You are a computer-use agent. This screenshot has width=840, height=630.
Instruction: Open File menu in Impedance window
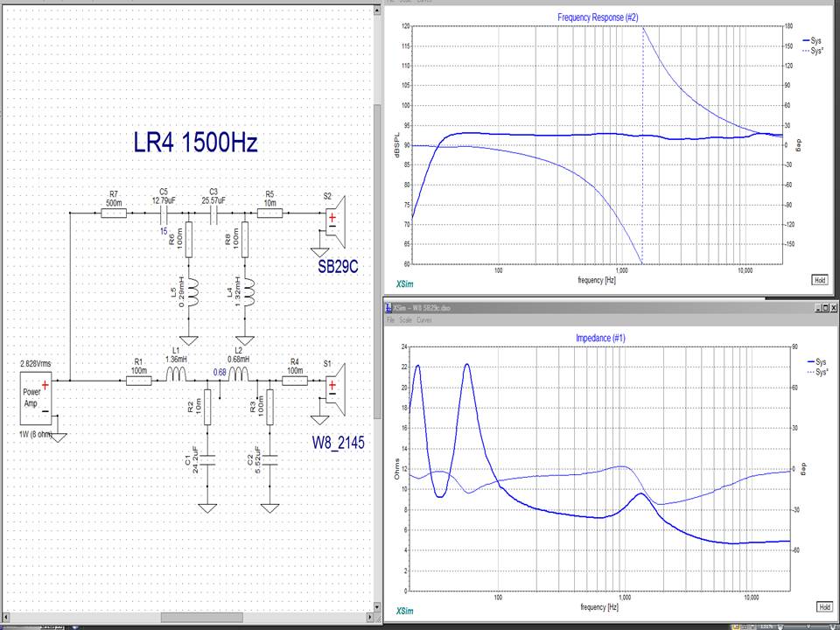(390, 320)
